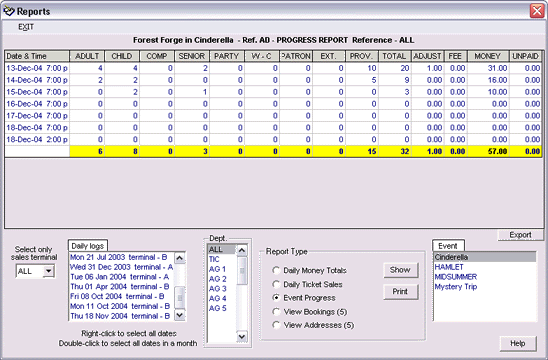
Task: Select AG 1 department
Action: (x=222, y=269)
